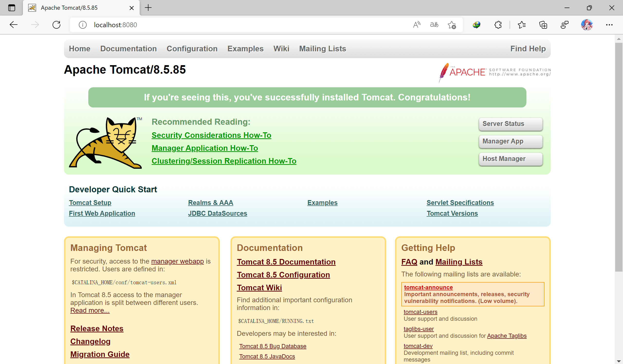Open the Manager App button
Image resolution: width=623 pixels, height=364 pixels.
click(511, 141)
